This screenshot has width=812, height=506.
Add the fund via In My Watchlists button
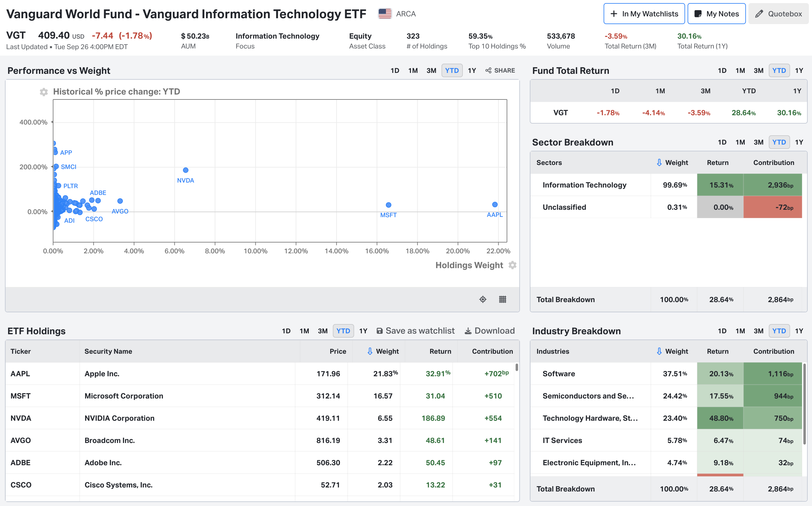pyautogui.click(x=644, y=14)
